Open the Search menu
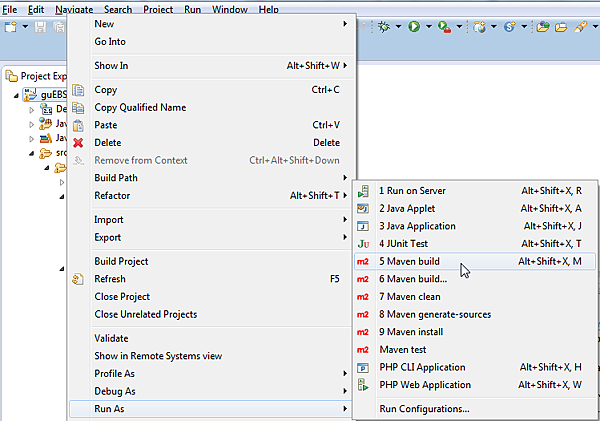Image resolution: width=600 pixels, height=421 pixels. 118,10
